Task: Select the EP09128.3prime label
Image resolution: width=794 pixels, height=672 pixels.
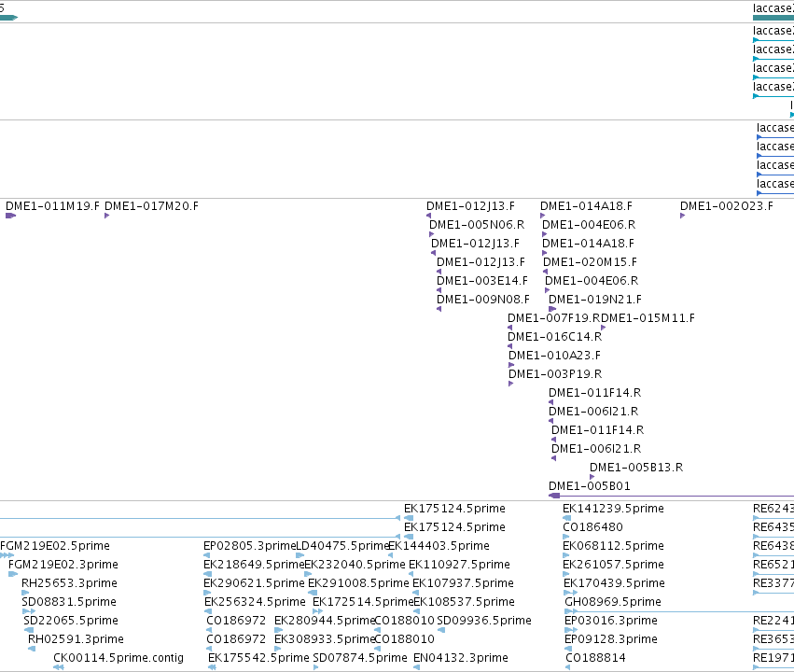Action: coord(611,639)
